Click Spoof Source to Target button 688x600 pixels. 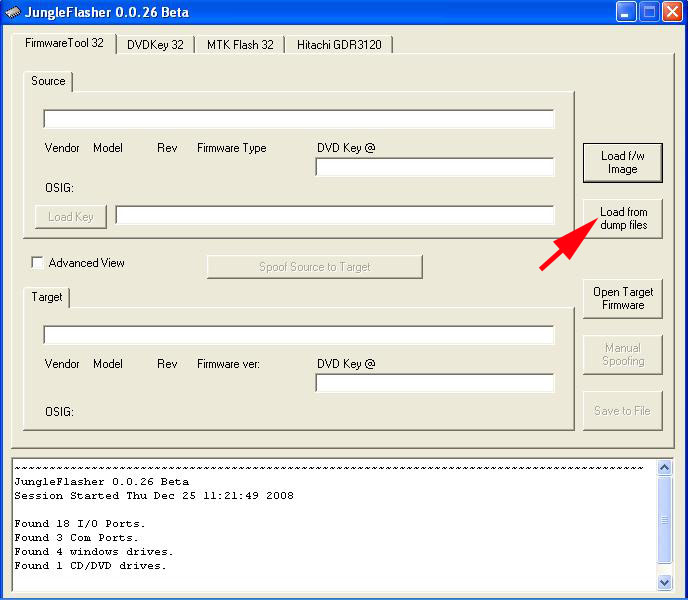click(315, 267)
